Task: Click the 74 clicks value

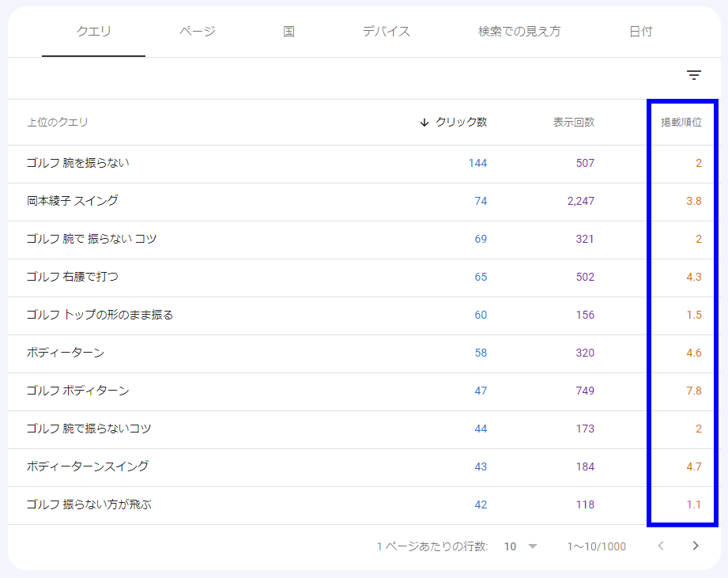Action: pyautogui.click(x=481, y=201)
